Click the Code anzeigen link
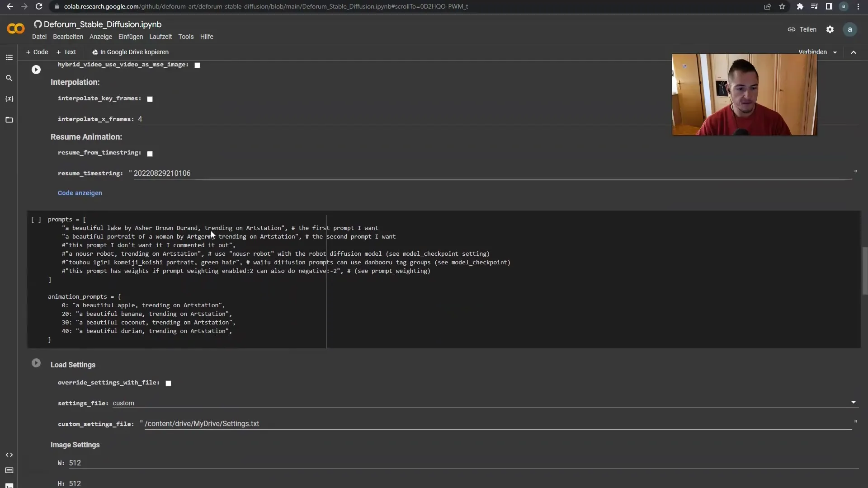The height and width of the screenshot is (488, 868). [80, 193]
